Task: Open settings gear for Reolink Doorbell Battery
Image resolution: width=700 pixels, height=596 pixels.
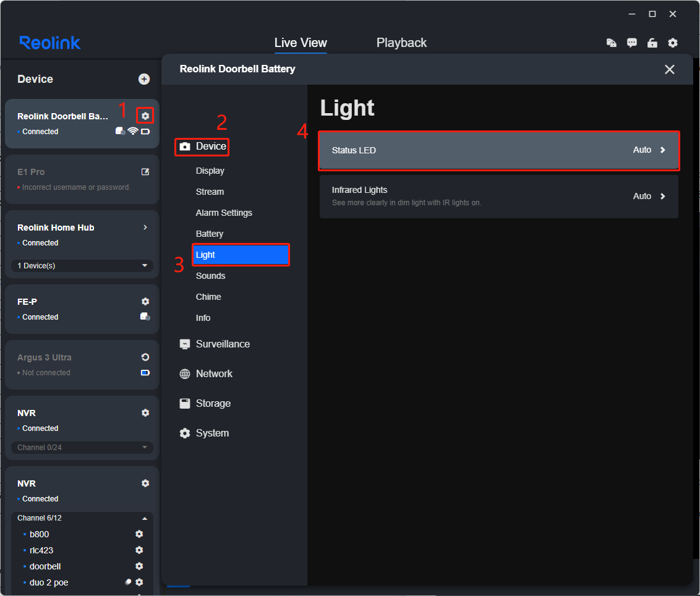Action: pos(145,116)
